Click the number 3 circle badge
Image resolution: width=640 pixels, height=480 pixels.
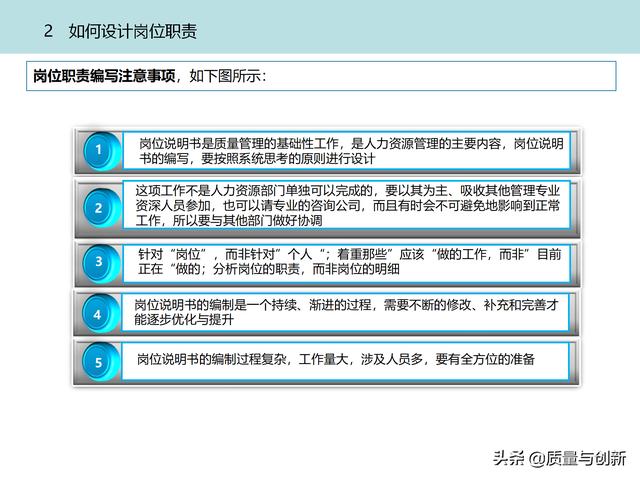coord(98,262)
